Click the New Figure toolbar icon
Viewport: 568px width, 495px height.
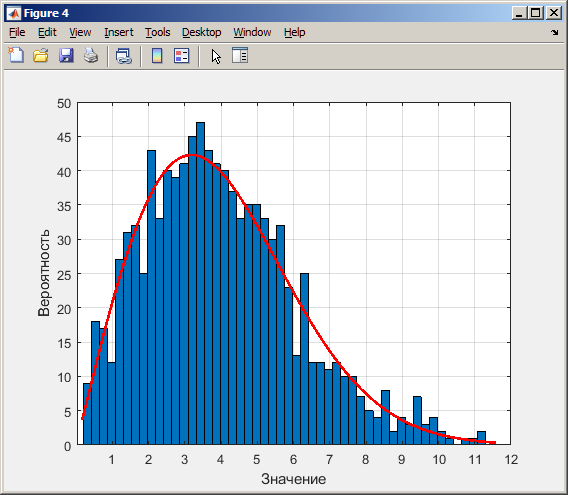pyautogui.click(x=16, y=56)
